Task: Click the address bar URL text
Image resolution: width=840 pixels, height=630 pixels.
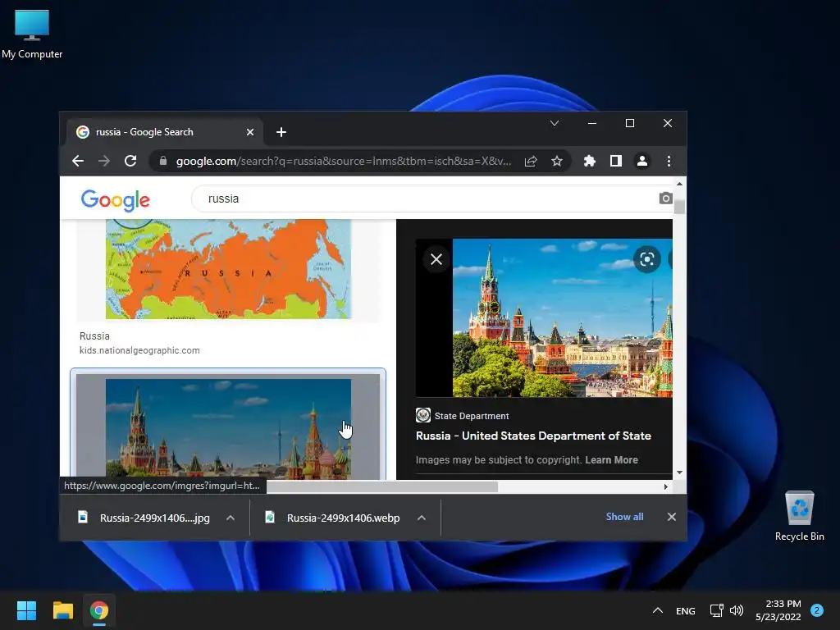Action: [344, 161]
